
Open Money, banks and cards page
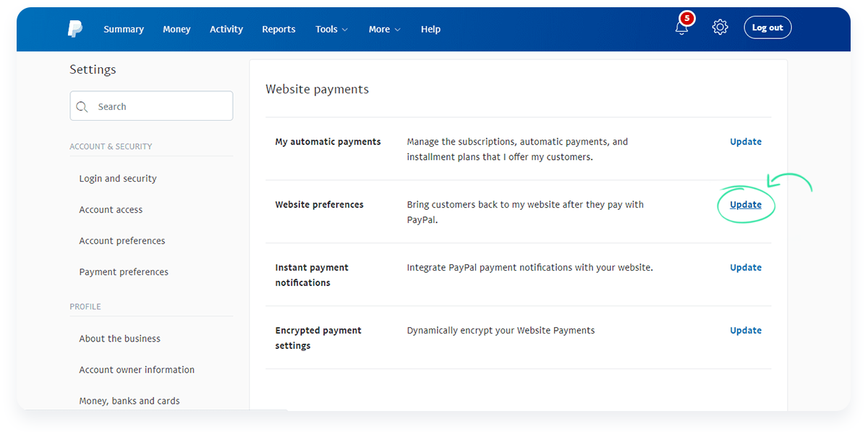129,401
